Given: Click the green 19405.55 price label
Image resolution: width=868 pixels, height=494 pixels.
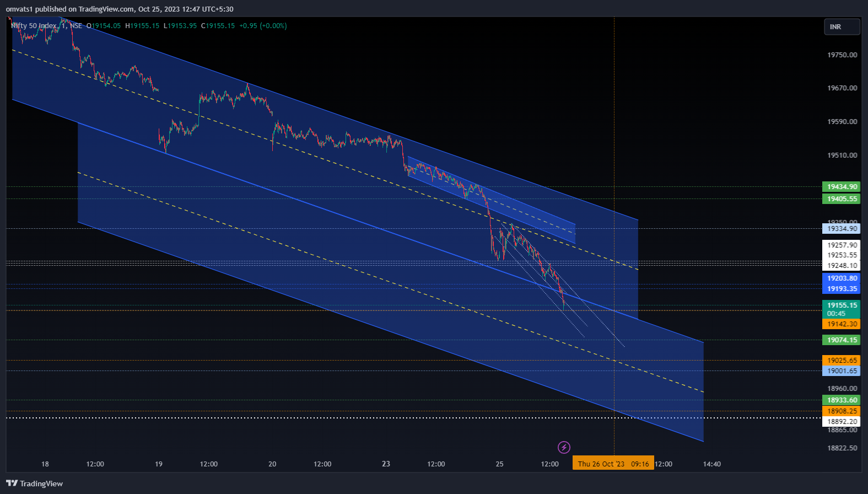Looking at the screenshot, I should tap(841, 199).
